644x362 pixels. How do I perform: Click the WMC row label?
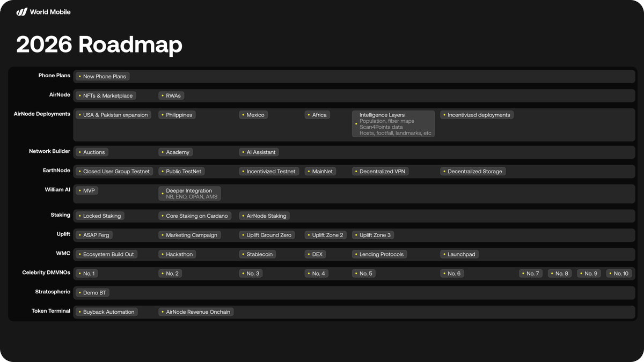tap(63, 254)
